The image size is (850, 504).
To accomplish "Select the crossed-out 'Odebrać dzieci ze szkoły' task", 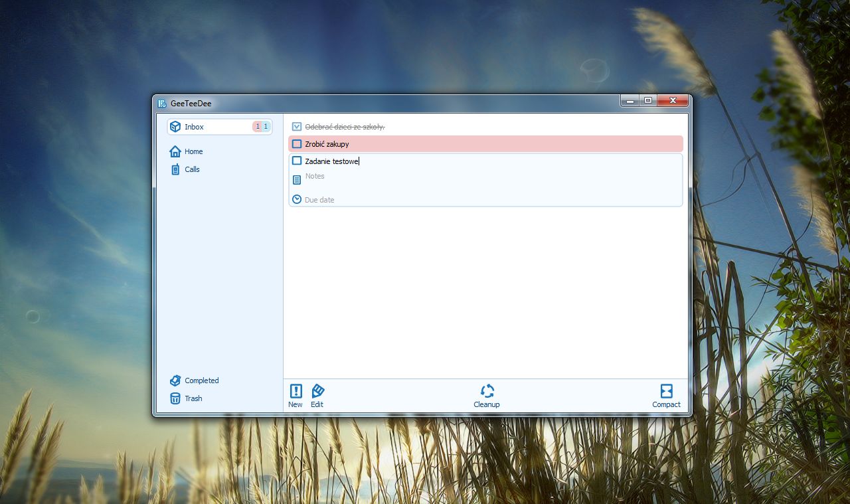I will pos(345,126).
